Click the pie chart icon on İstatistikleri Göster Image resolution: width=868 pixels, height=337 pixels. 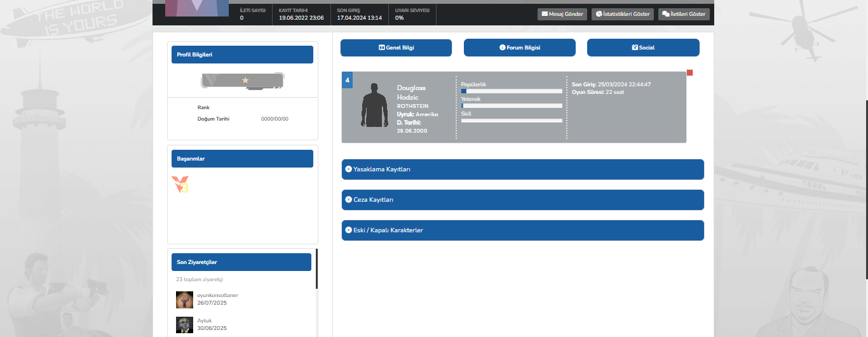click(599, 14)
